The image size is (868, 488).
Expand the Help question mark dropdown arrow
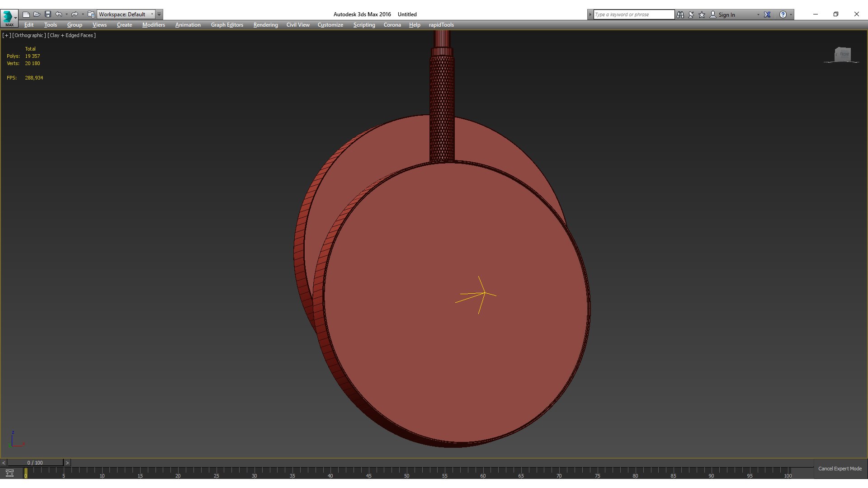(791, 14)
